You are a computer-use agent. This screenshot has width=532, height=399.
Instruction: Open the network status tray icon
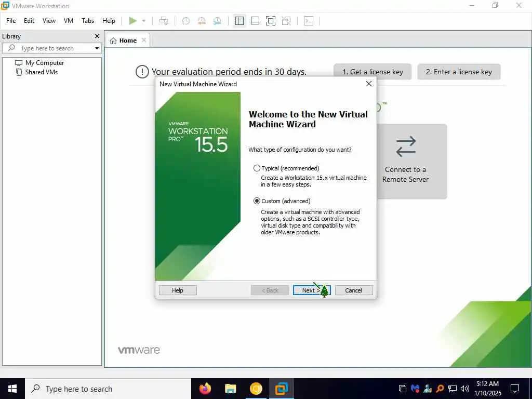pyautogui.click(x=453, y=389)
